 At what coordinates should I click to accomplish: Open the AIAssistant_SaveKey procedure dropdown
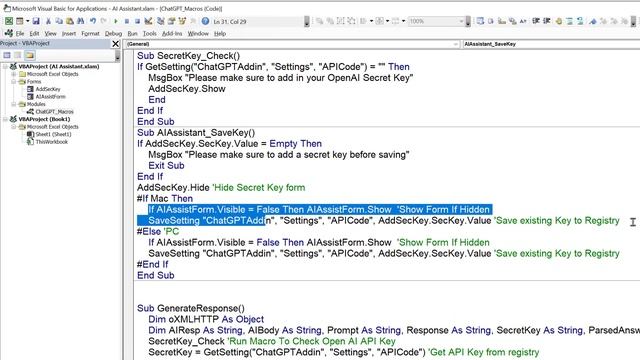coord(551,44)
